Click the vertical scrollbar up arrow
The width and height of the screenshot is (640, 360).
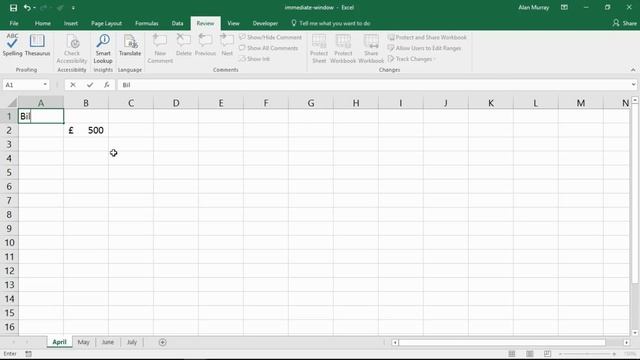pyautogui.click(x=635, y=100)
